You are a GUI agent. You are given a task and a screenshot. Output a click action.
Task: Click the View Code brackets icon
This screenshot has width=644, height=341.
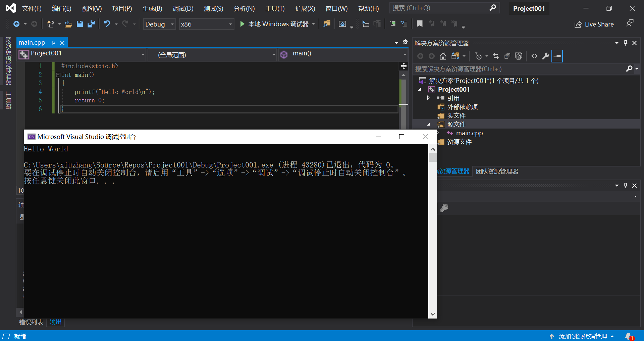(534, 56)
